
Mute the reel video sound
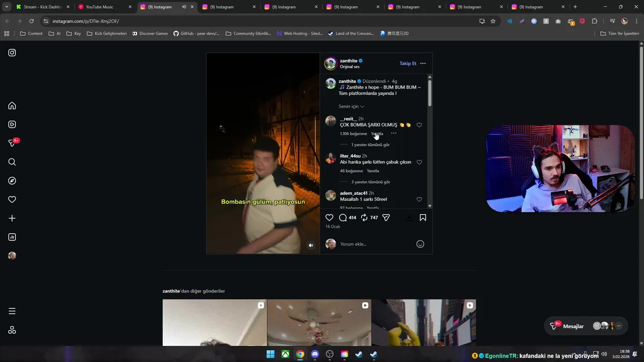[x=311, y=245]
